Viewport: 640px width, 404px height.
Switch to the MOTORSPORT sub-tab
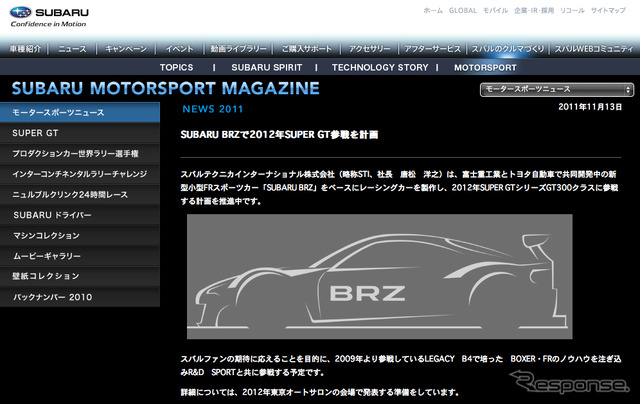click(x=485, y=67)
